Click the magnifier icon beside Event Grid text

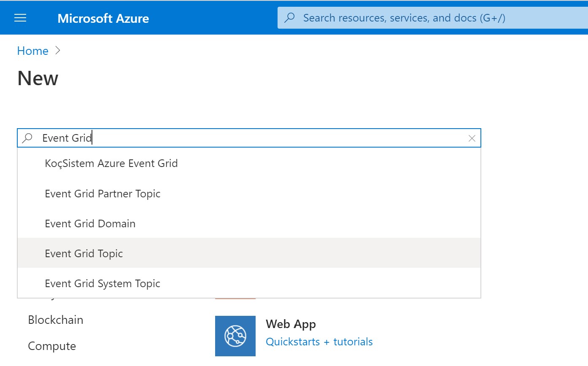[27, 138]
